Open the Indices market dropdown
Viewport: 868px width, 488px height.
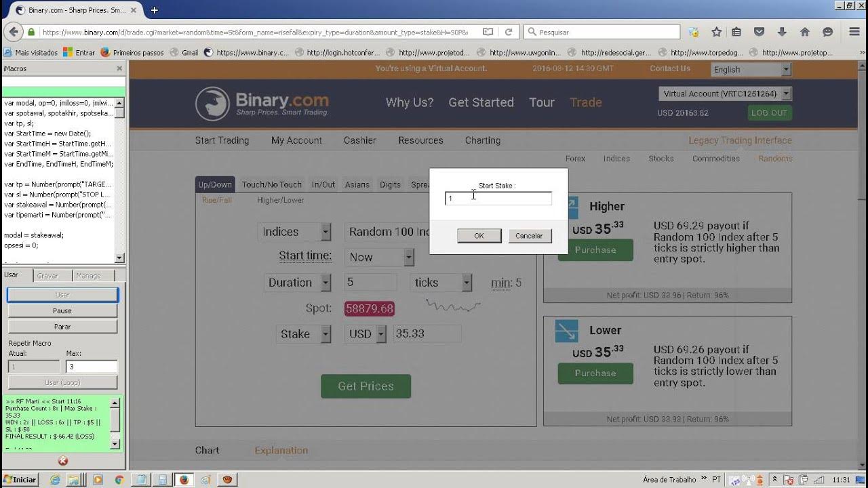click(x=294, y=232)
